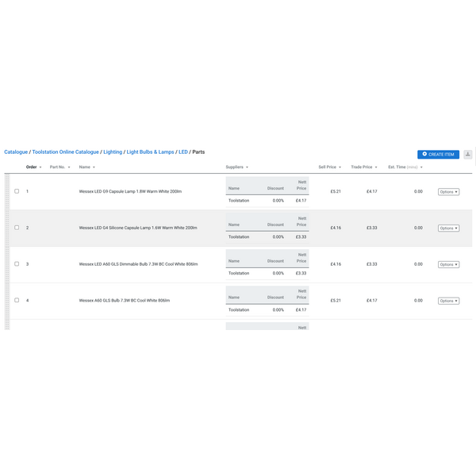Navigate to Light Bulbs & Lamps breadcrumb
476x476 pixels.
pyautogui.click(x=150, y=152)
